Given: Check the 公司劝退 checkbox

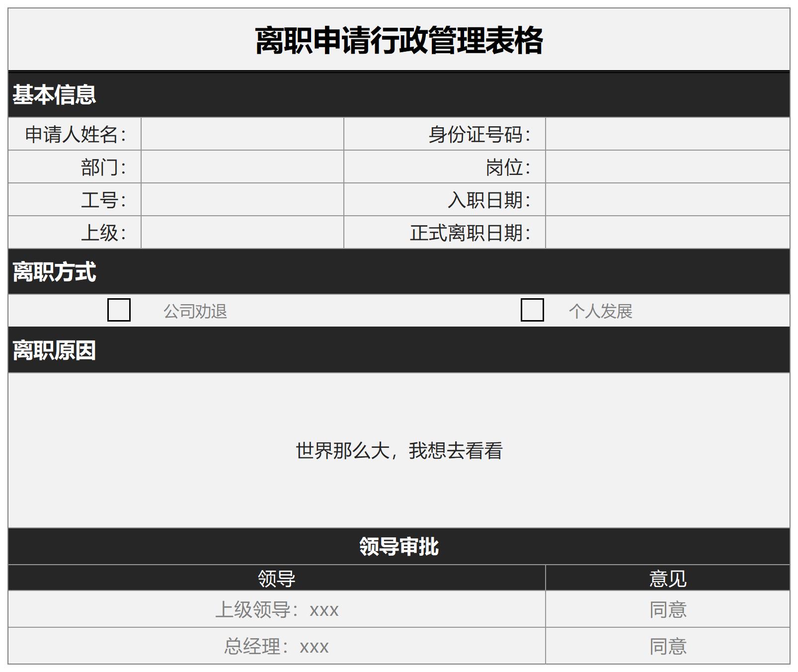Looking at the screenshot, I should click(119, 311).
